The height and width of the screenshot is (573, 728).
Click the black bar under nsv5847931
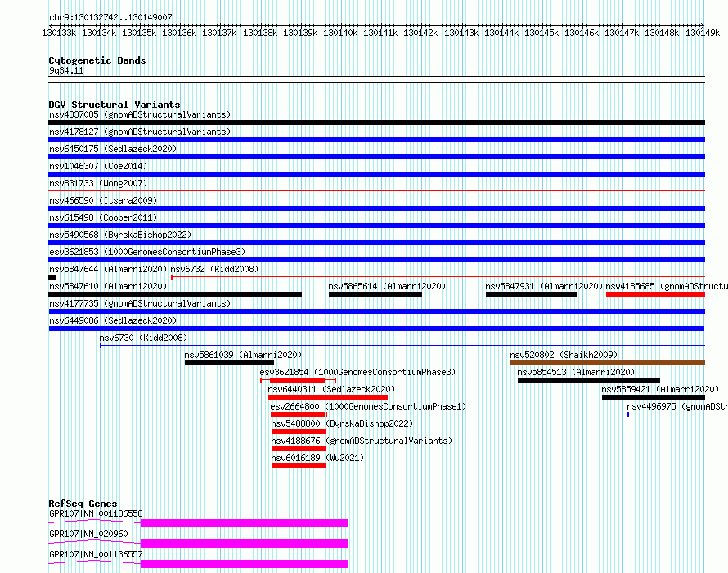532,294
